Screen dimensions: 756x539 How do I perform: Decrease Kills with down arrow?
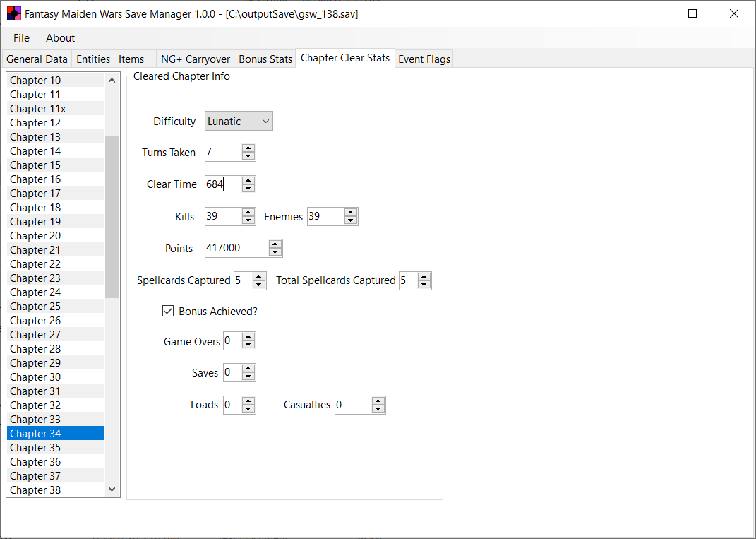(248, 220)
